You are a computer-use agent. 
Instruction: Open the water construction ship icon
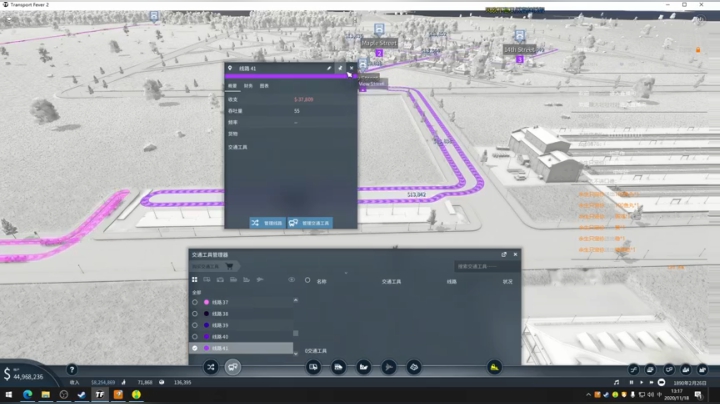click(x=364, y=367)
